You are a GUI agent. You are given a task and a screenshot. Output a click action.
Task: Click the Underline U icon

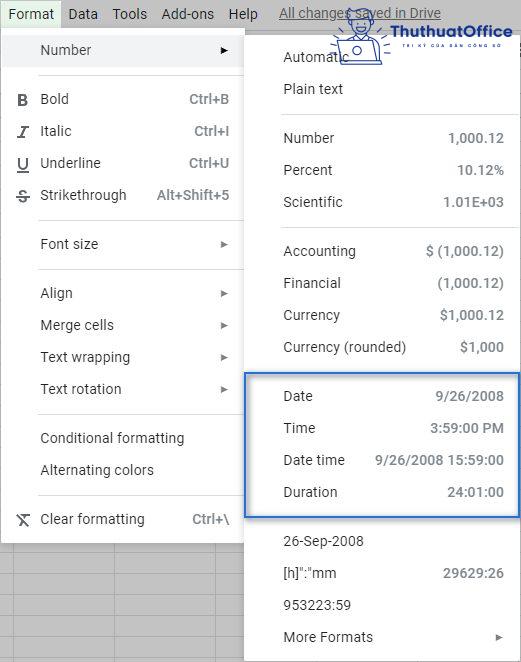point(23,165)
